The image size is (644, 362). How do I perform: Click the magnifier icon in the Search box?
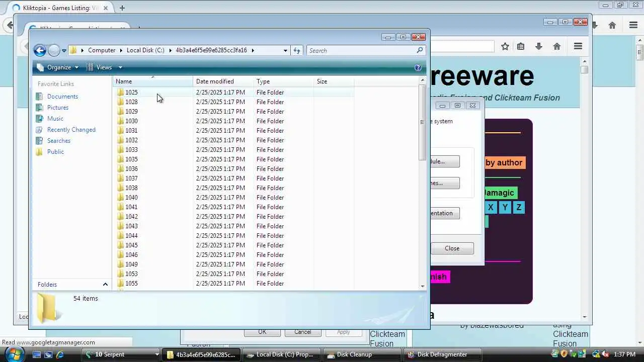point(420,50)
